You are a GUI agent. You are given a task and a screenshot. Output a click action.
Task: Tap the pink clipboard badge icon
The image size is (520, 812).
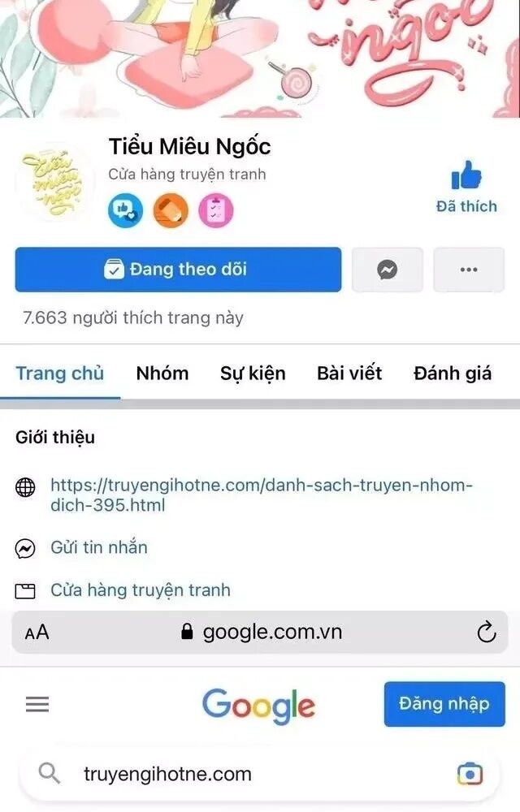click(216, 209)
